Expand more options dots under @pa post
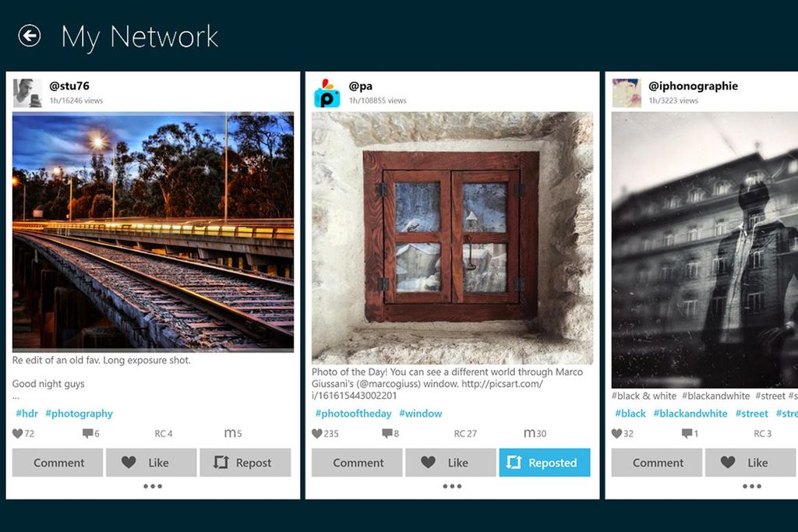The height and width of the screenshot is (532, 798). pos(452,486)
